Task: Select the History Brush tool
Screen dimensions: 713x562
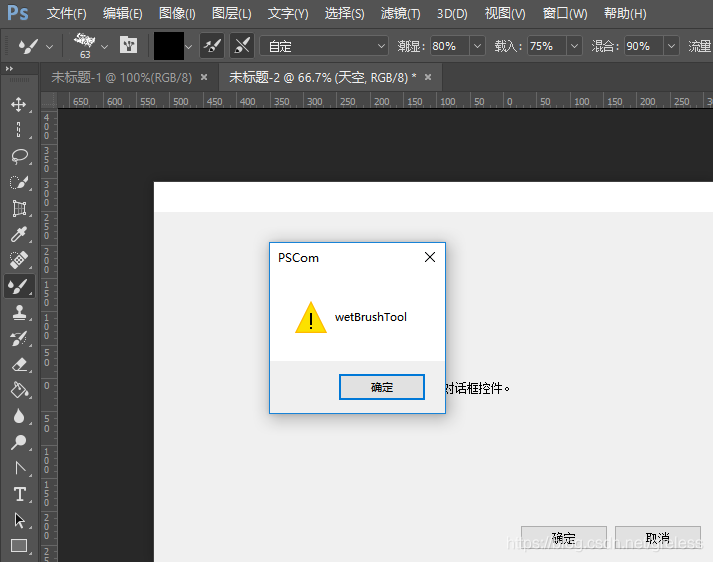Action: pos(19,338)
